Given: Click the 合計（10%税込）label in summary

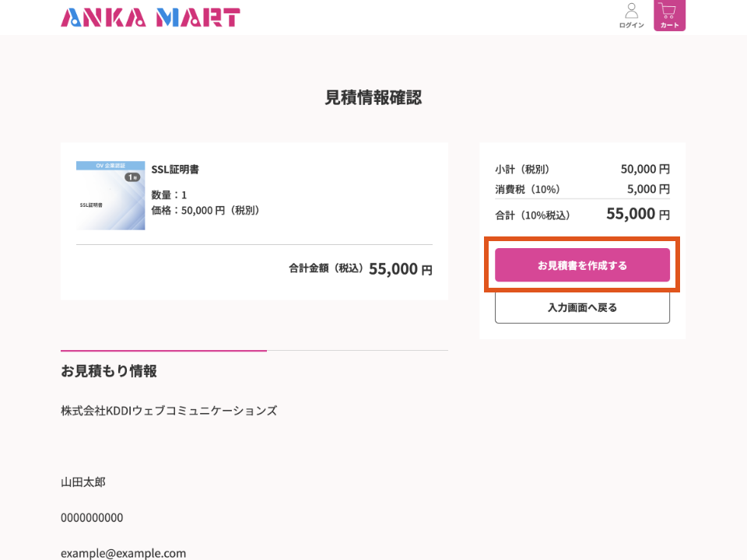Looking at the screenshot, I should pos(532,215).
